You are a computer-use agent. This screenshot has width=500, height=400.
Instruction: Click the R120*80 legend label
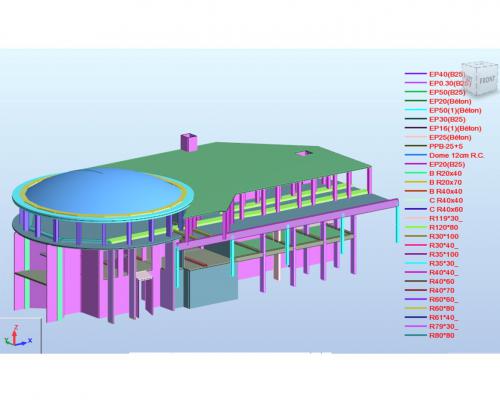444,227
